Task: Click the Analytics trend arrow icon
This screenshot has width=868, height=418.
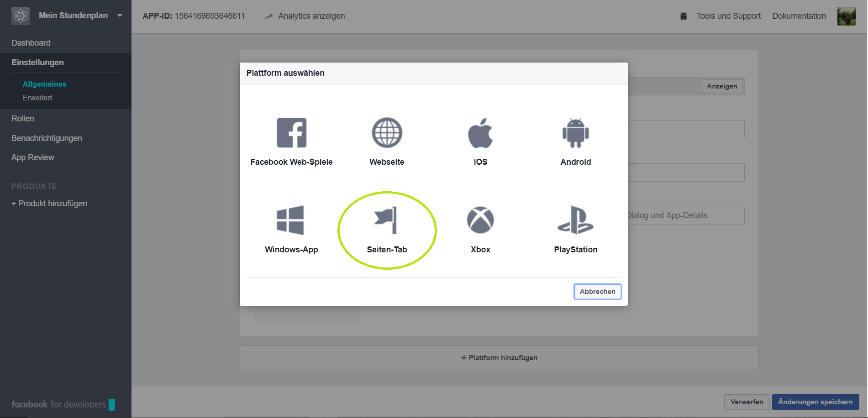Action: [x=268, y=16]
